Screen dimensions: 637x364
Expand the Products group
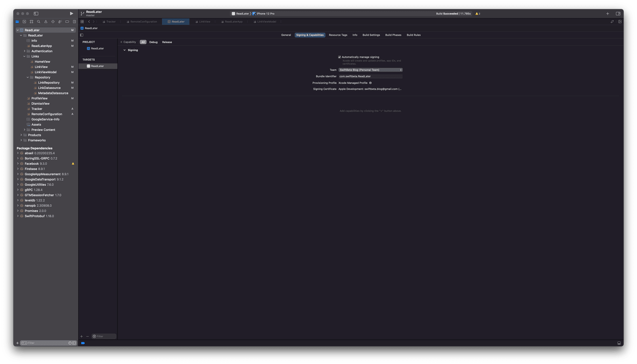click(21, 135)
